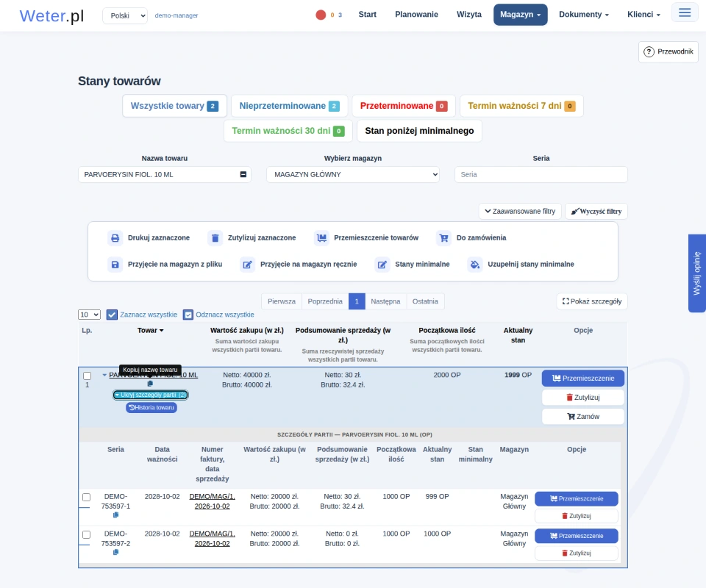Open the Wyślij opinię feedback side tab
This screenshot has height=588, width=706.
(x=697, y=273)
